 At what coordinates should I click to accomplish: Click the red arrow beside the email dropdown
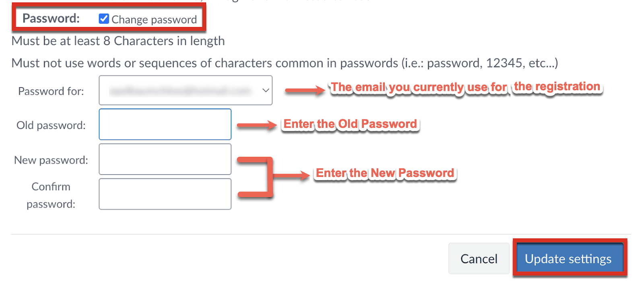(x=304, y=90)
